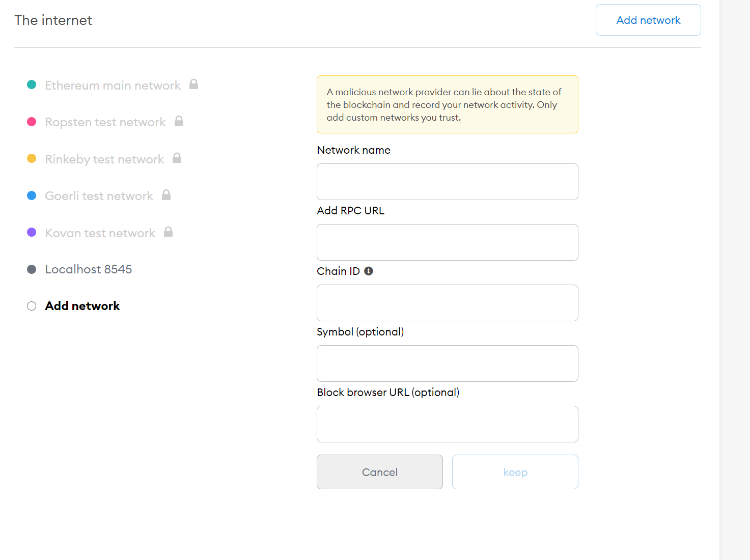This screenshot has width=750, height=560.
Task: Select Ropsten test network
Action: 105,122
